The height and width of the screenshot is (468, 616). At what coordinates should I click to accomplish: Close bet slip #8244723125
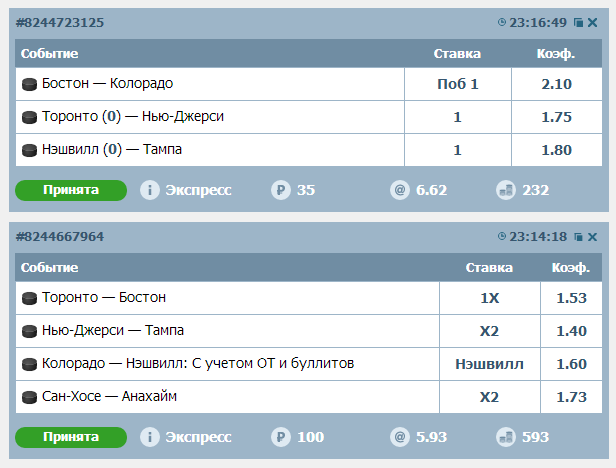(x=592, y=22)
